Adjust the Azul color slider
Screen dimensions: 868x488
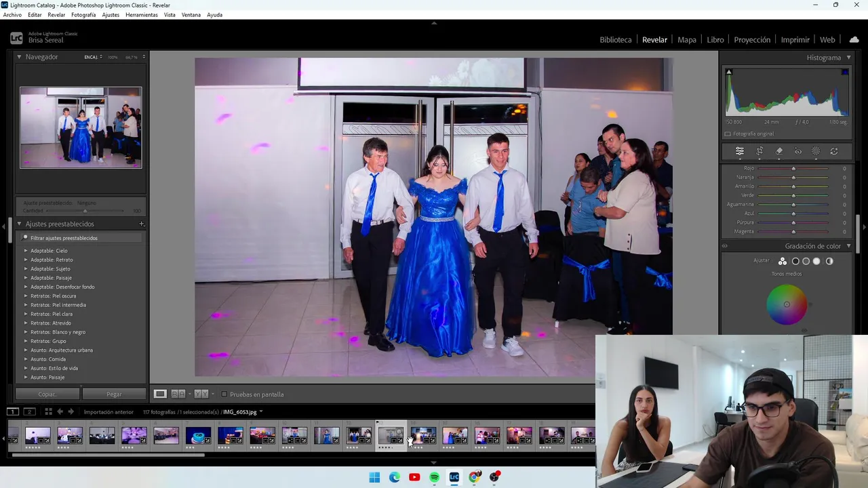click(x=793, y=213)
